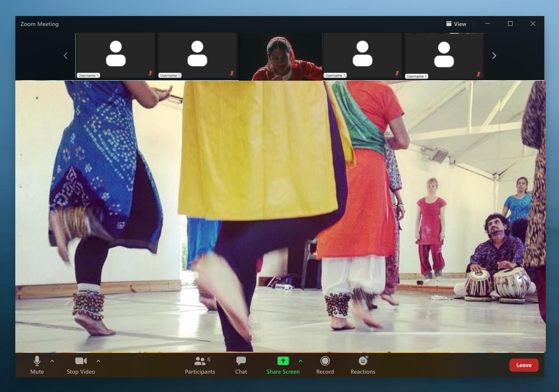Select the dancer's video thumbnail
This screenshot has width=559, height=392.
[281, 56]
